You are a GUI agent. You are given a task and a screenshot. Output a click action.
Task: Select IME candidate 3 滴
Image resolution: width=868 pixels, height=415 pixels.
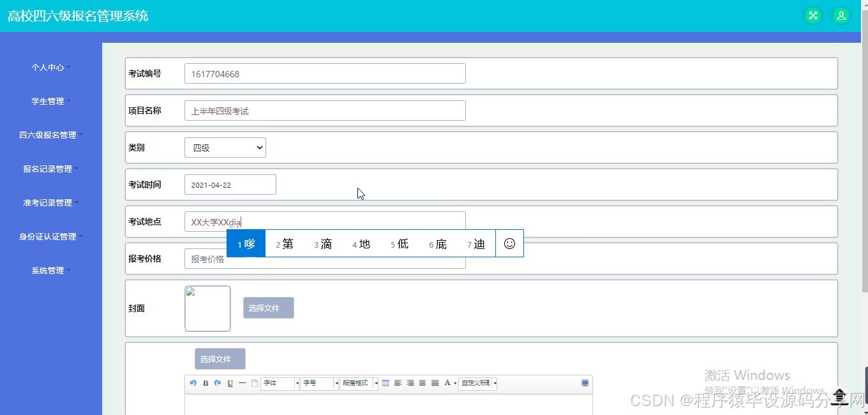pyautogui.click(x=323, y=243)
